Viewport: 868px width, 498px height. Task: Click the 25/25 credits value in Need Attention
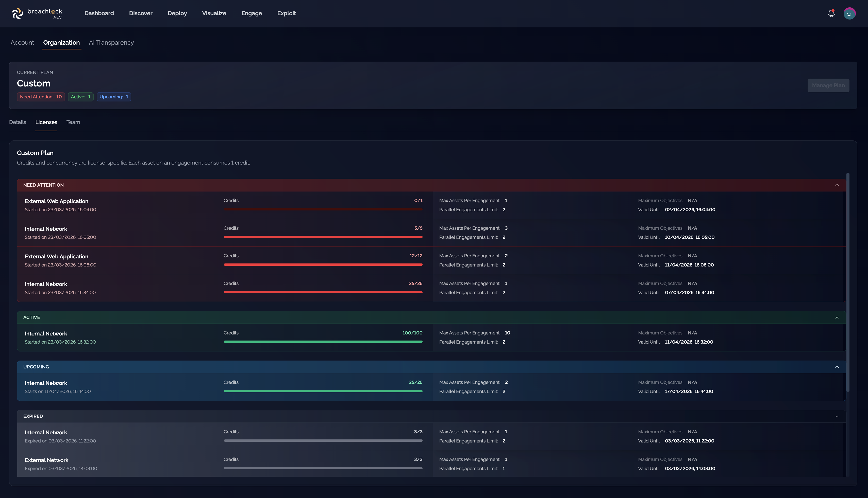click(415, 283)
